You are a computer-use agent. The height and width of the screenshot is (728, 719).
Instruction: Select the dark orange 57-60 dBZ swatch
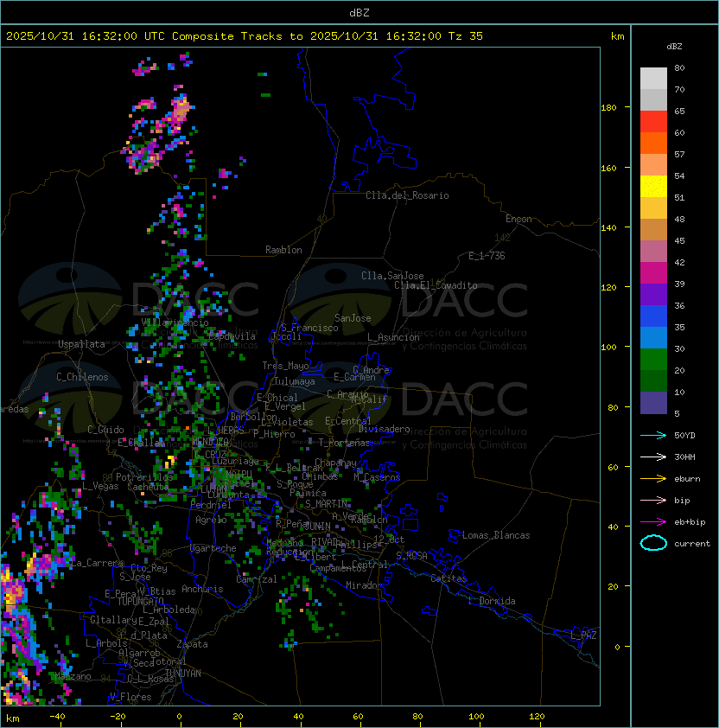pyautogui.click(x=653, y=143)
